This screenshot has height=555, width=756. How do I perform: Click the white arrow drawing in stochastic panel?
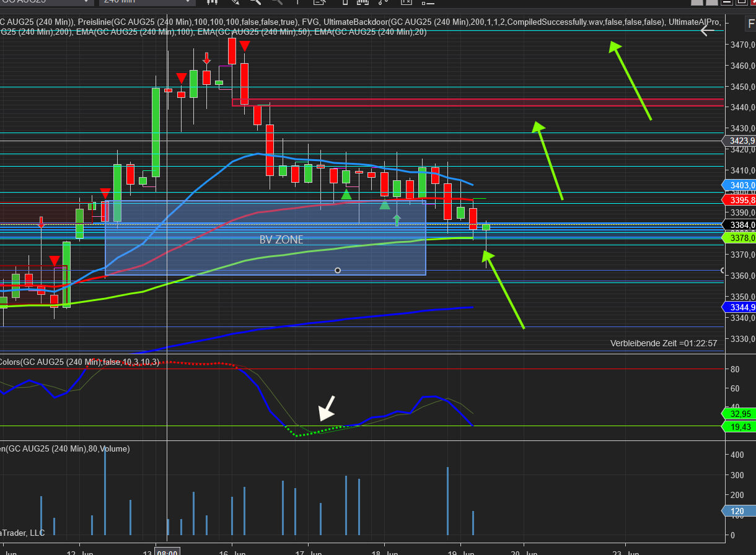click(x=327, y=408)
